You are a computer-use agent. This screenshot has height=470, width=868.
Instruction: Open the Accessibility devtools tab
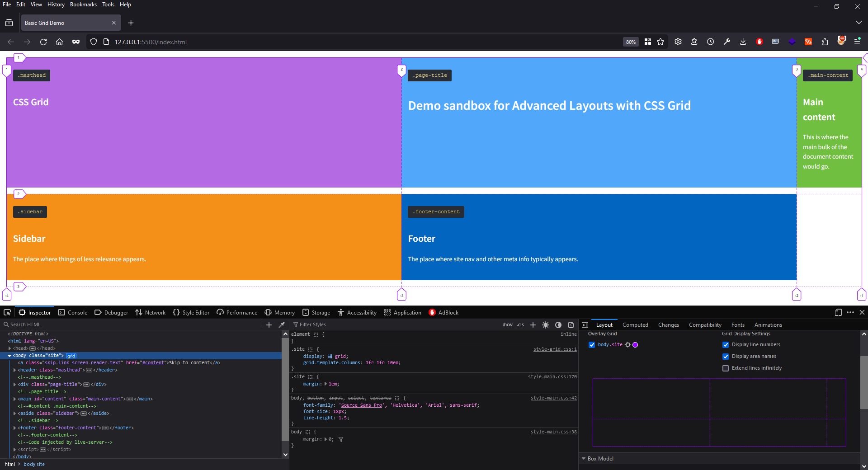click(357, 313)
